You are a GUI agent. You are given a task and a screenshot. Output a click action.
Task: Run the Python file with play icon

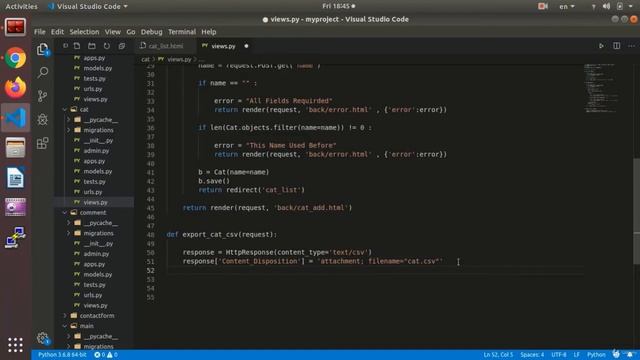pyautogui.click(x=601, y=46)
